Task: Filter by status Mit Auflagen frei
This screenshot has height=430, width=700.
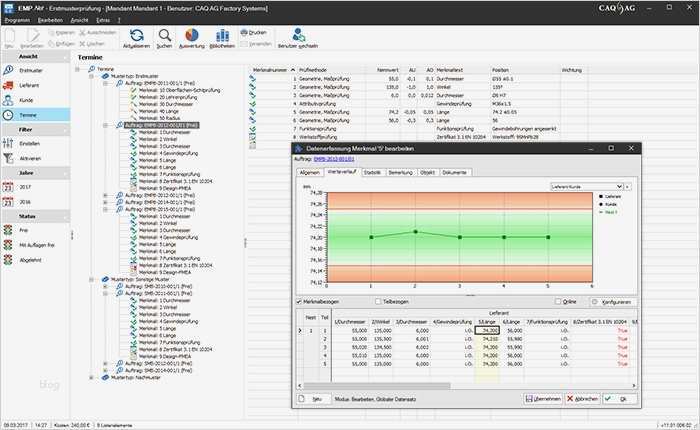Action: 36,245
